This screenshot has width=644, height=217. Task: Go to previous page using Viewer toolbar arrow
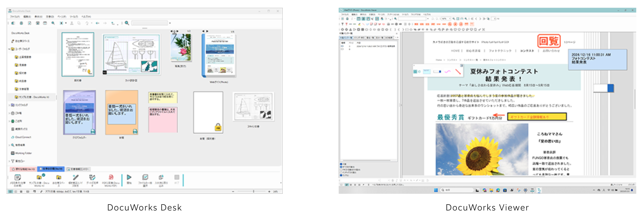(476, 19)
